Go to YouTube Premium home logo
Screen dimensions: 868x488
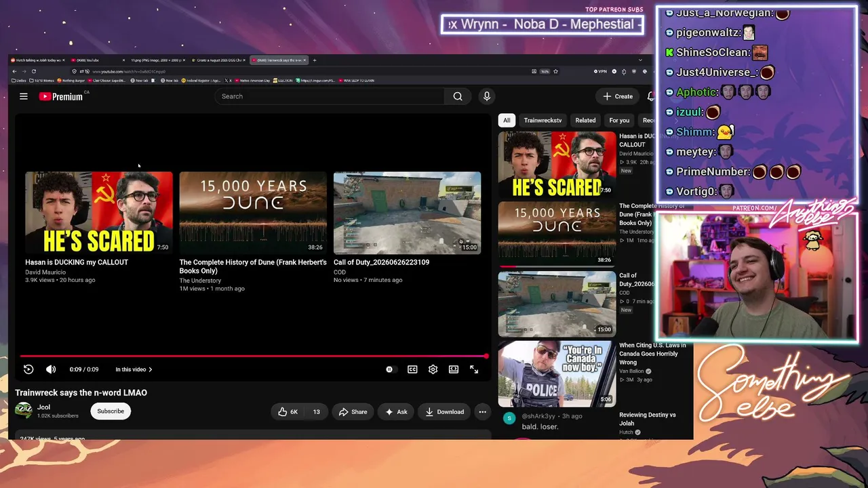click(61, 96)
